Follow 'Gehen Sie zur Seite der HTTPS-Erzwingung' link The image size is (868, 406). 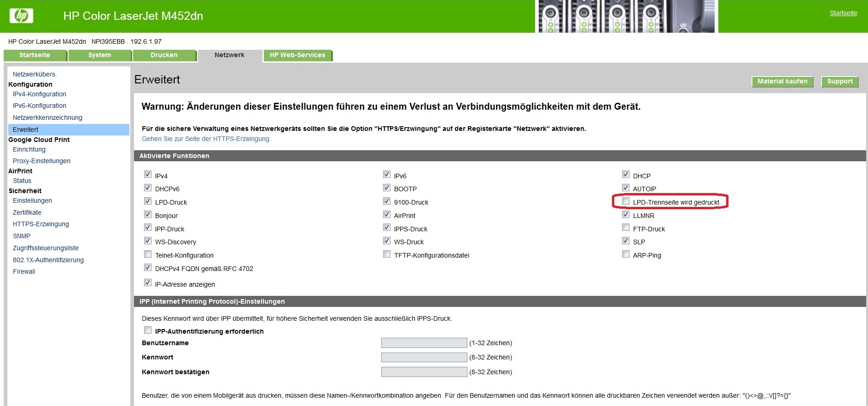pyautogui.click(x=206, y=139)
